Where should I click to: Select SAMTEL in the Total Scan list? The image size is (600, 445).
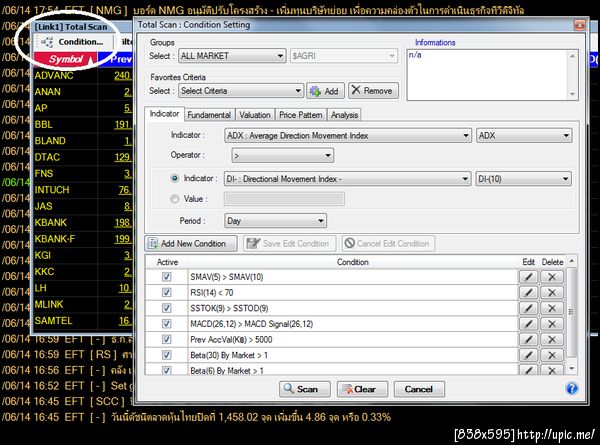point(53,321)
